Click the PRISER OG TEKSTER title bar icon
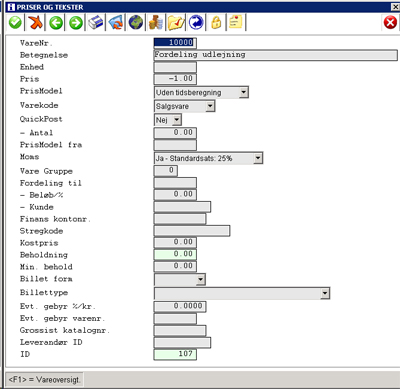400x389 pixels. 11,7
